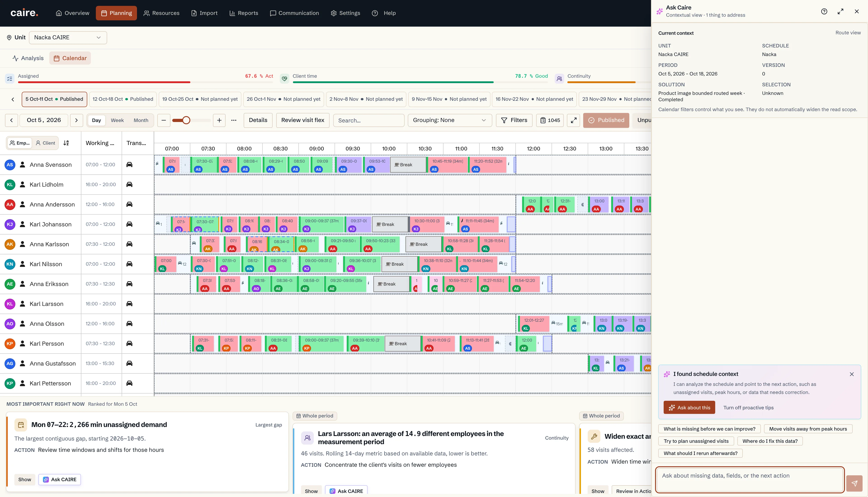
Task: Select the Day view toggle
Action: coord(96,120)
